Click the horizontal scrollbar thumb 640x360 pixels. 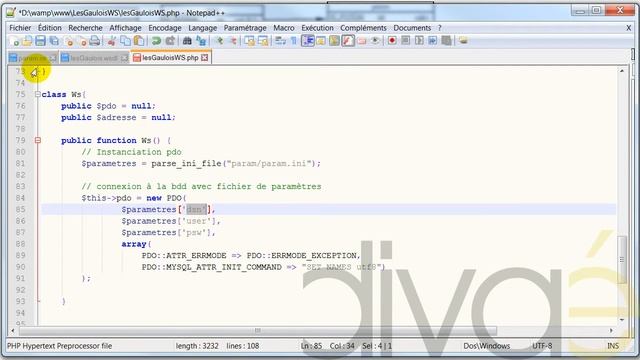tap(258, 330)
